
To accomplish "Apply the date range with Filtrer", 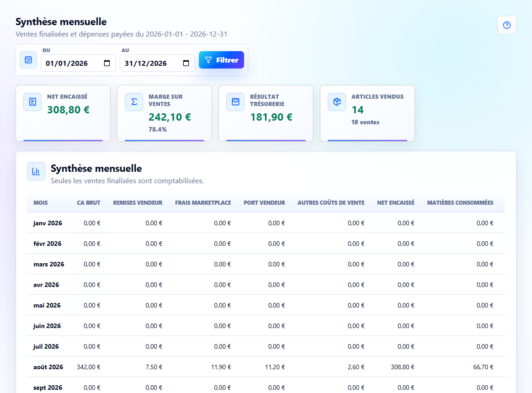I will [x=221, y=60].
